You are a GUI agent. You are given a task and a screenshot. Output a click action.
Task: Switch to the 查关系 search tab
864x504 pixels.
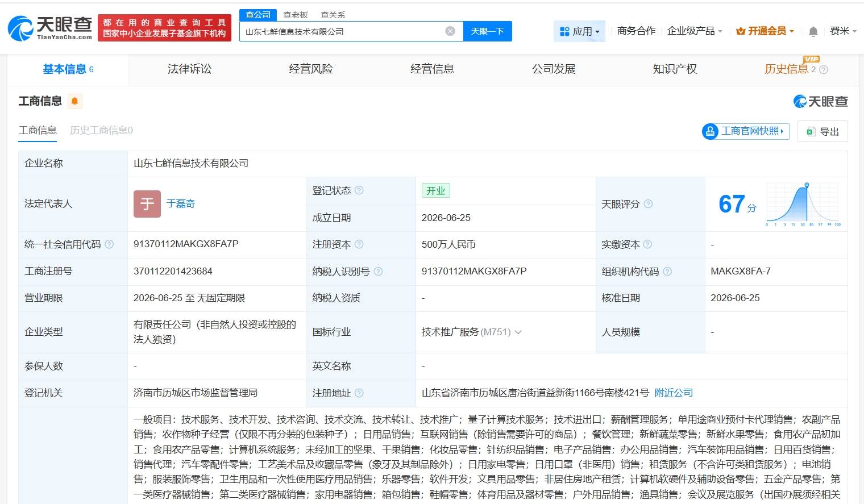pyautogui.click(x=333, y=15)
